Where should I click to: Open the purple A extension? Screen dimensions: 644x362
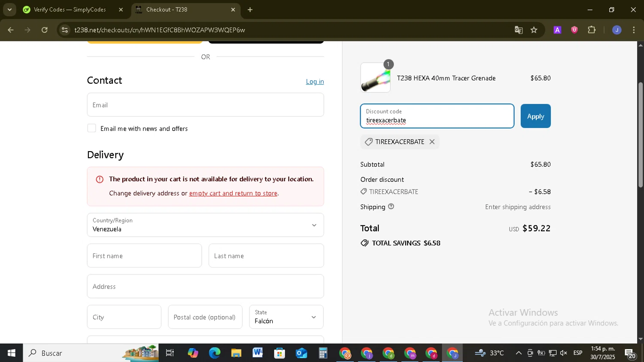tap(557, 30)
